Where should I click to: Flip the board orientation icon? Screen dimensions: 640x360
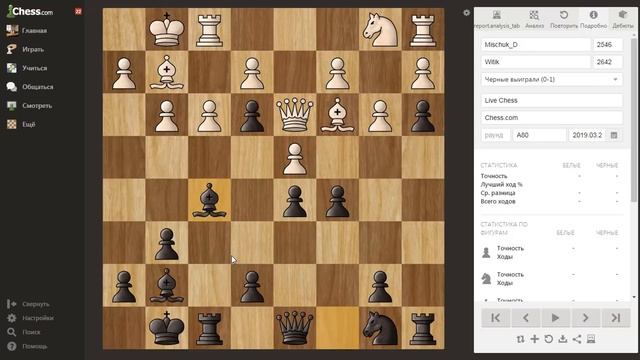(x=520, y=339)
